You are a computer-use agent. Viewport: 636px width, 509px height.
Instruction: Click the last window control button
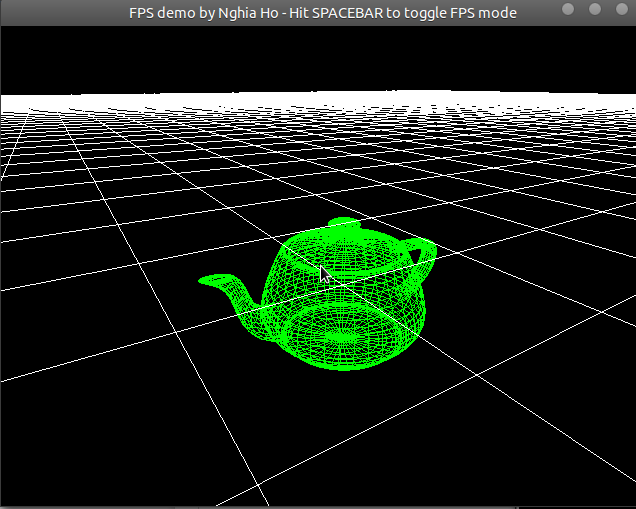click(621, 9)
